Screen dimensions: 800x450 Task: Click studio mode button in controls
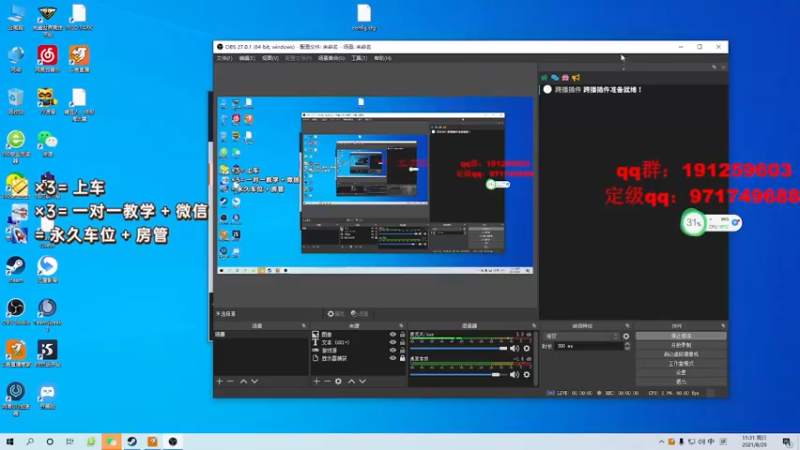pyautogui.click(x=681, y=363)
